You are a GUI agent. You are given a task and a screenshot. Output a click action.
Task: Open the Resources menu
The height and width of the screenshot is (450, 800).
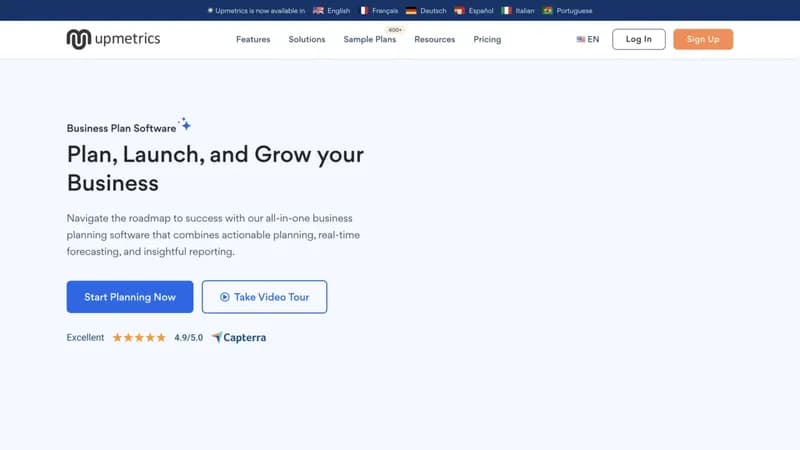pyautogui.click(x=435, y=39)
